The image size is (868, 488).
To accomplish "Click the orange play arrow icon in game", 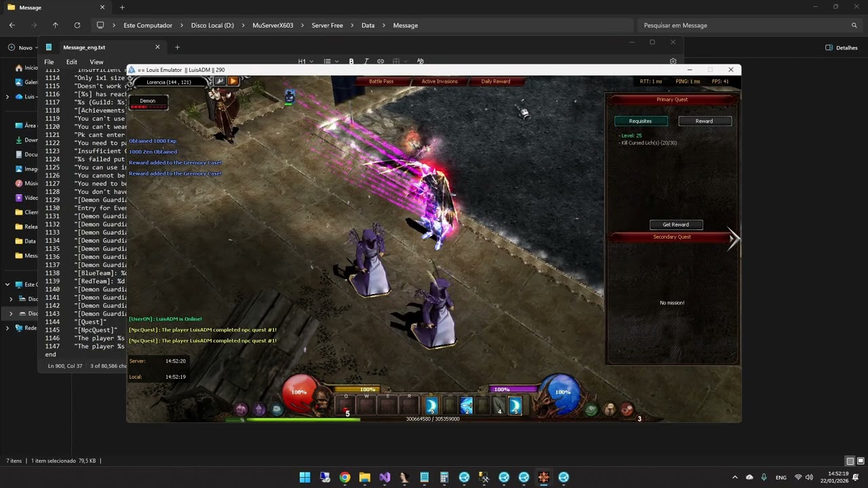I will [233, 81].
